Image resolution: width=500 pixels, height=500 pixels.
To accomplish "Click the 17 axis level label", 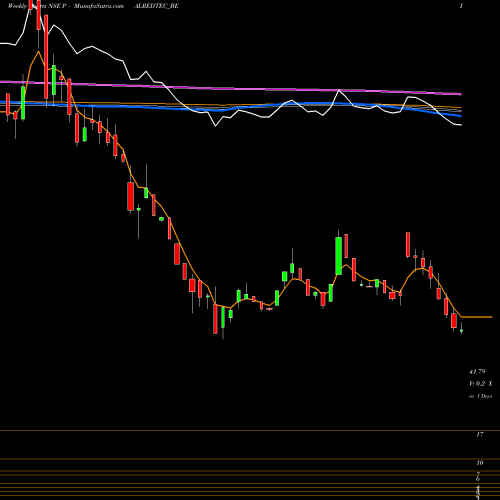I will click(x=480, y=434).
